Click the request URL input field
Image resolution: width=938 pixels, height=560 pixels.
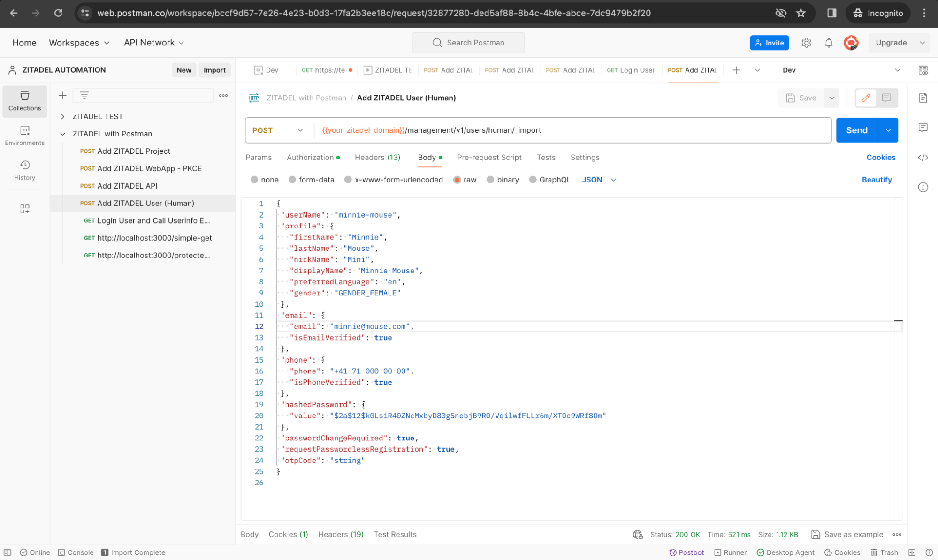pyautogui.click(x=572, y=130)
